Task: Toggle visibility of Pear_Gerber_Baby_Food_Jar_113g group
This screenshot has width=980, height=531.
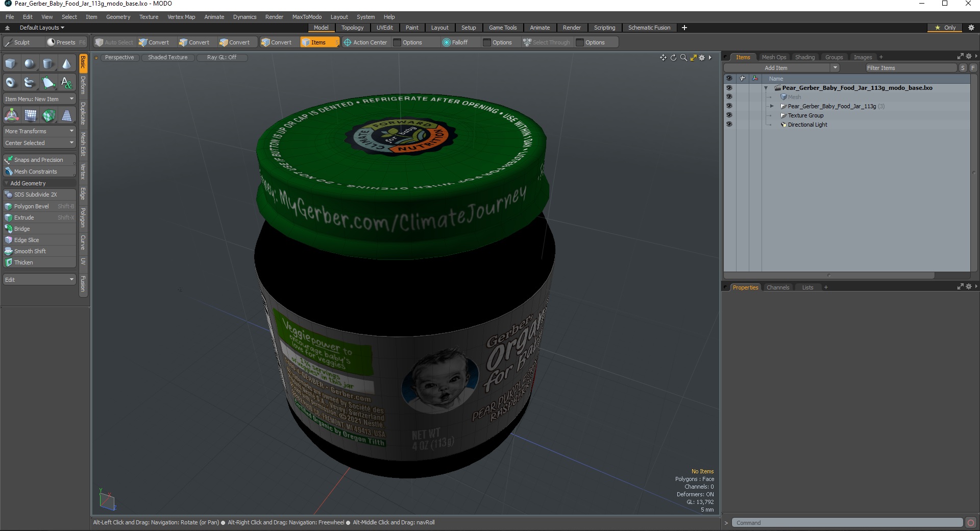Action: tap(729, 106)
